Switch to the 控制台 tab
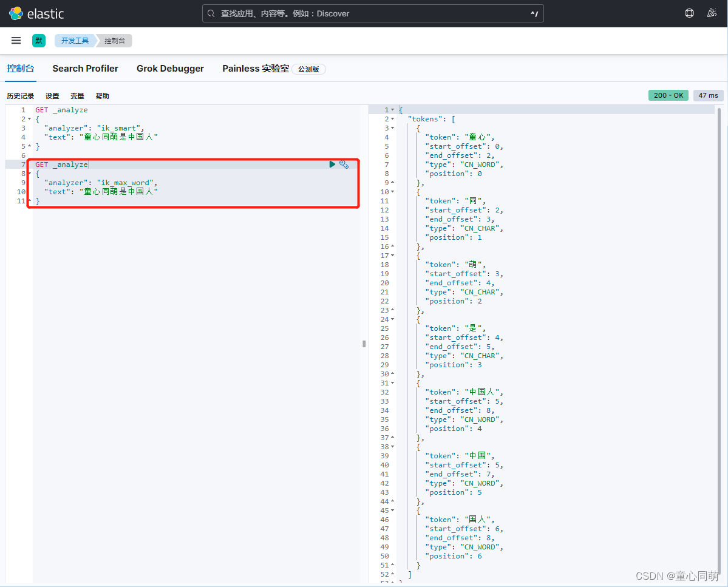Viewport: 728px width, 587px height. (21, 69)
